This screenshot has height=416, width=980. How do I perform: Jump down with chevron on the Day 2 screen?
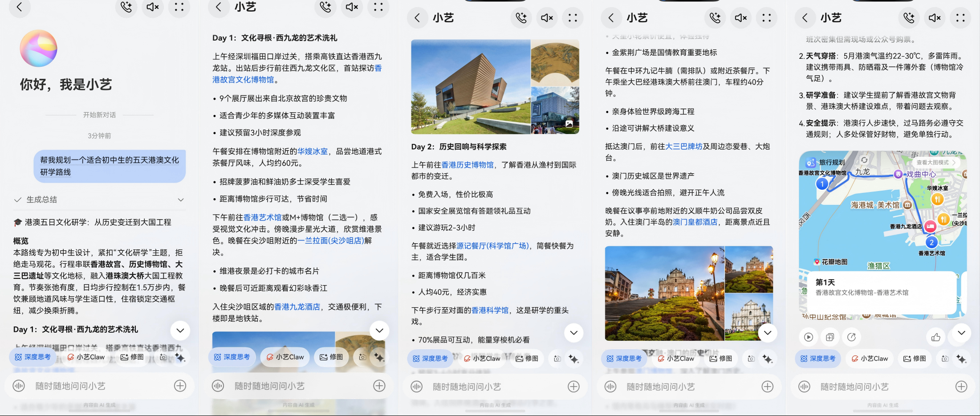(574, 333)
